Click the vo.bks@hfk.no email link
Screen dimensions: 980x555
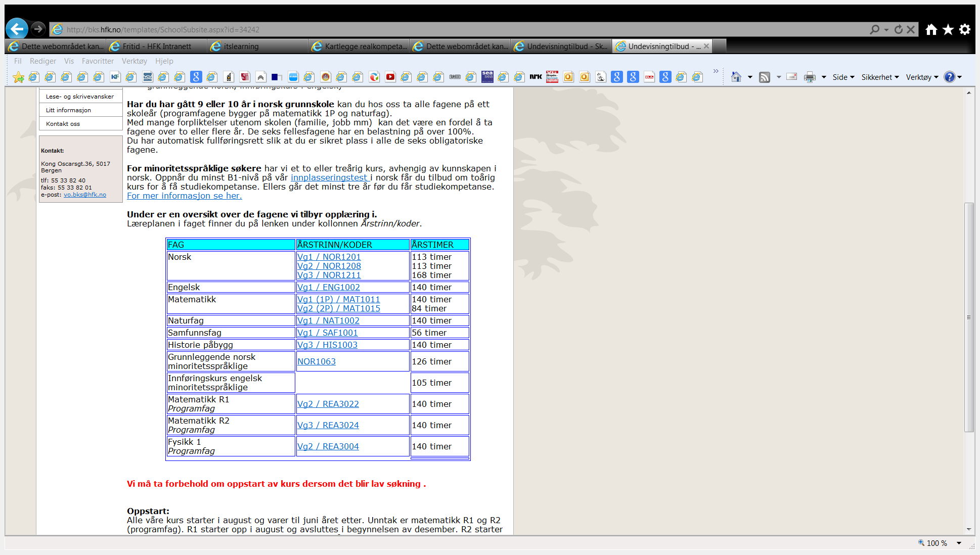click(84, 195)
